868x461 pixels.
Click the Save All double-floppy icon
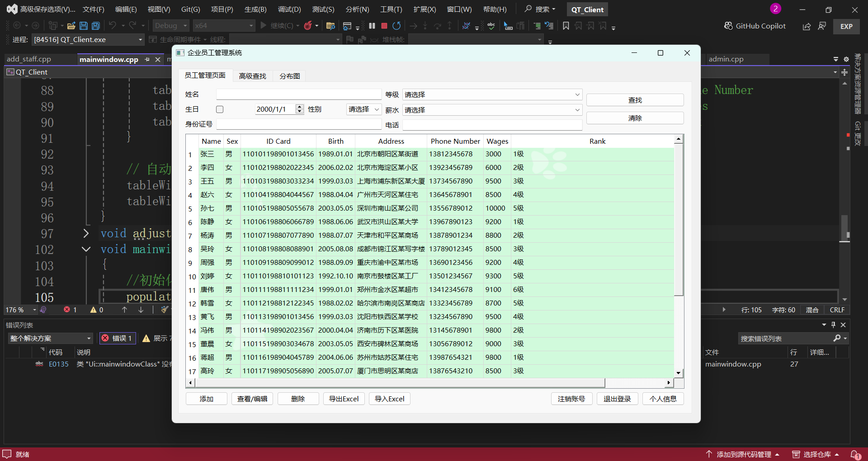pyautogui.click(x=96, y=26)
